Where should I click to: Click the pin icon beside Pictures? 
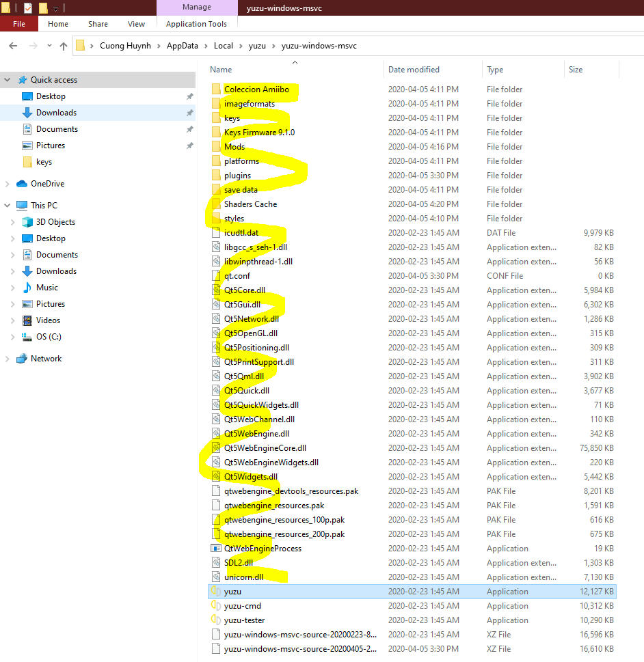pos(190,146)
